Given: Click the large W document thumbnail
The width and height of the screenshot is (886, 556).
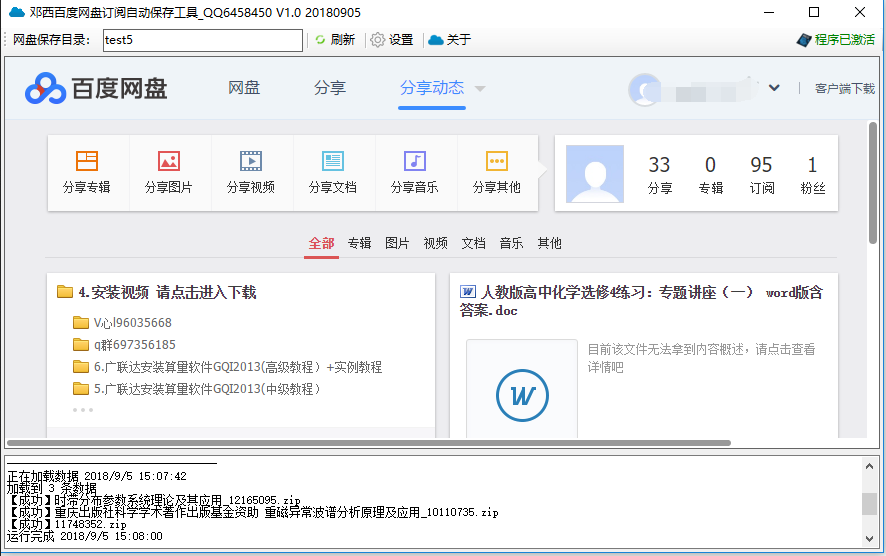Looking at the screenshot, I should (x=522, y=395).
